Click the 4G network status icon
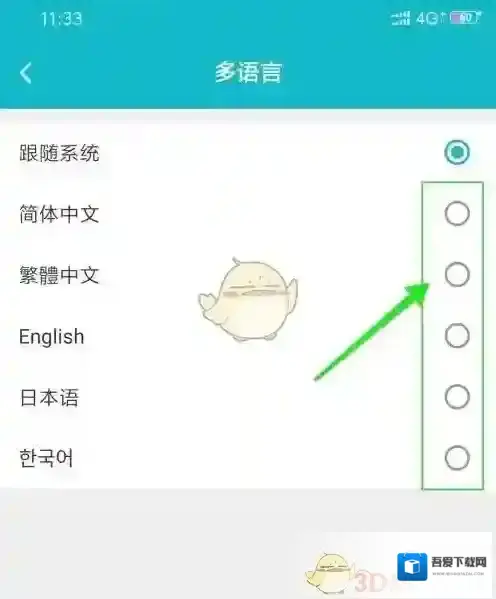496x599 pixels. coord(431,18)
